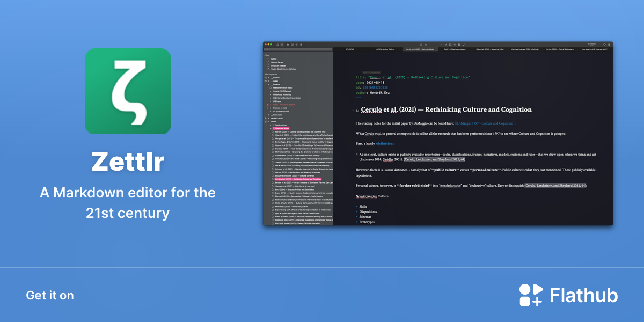The image size is (644, 322).
Task: Expand the Curate CREC Dataset folder
Action: [x=270, y=91]
